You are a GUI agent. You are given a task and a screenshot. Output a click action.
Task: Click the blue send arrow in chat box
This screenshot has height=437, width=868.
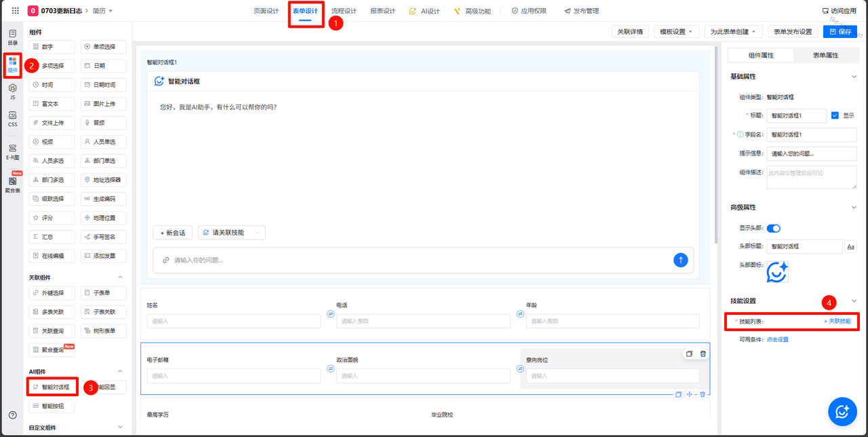pyautogui.click(x=681, y=260)
